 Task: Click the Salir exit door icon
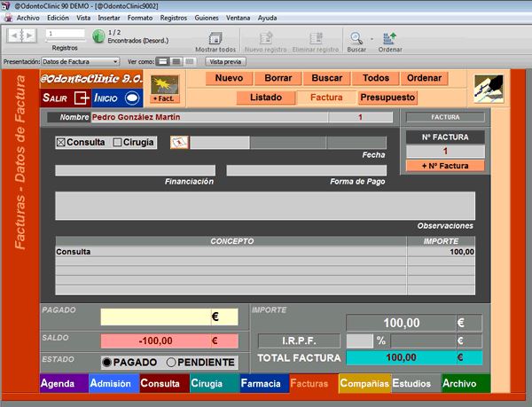(81, 98)
